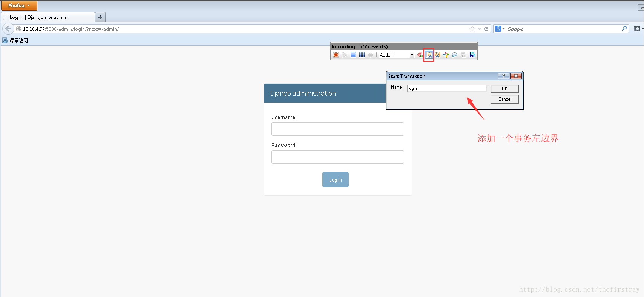The height and width of the screenshot is (297, 644).
Task: Click the site identity globe icon
Action: pos(18,29)
